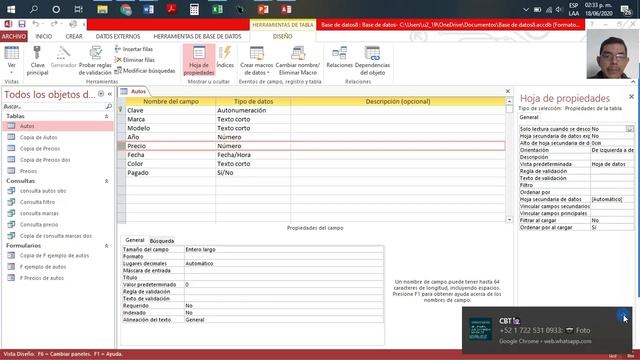Image resolution: width=640 pixels, height=360 pixels.
Task: Select the Autos table in navigation
Action: pos(58,126)
